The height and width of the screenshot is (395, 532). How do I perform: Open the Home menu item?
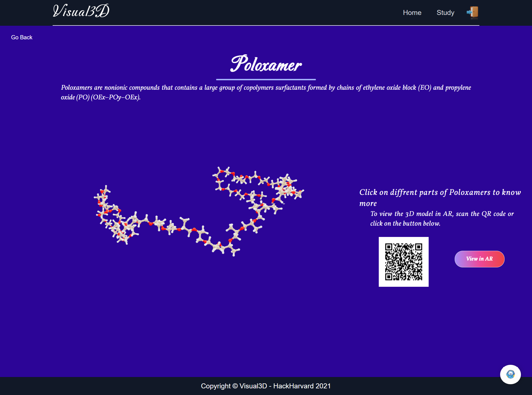[x=412, y=13]
